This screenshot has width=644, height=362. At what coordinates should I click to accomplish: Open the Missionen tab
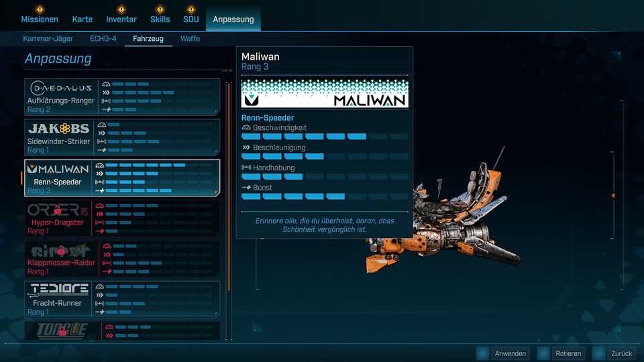(x=40, y=19)
